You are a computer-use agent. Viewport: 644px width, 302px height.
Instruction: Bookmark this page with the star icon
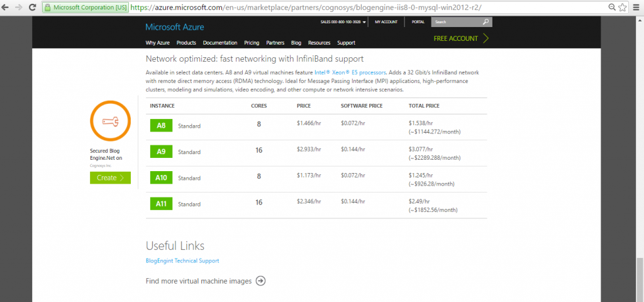pyautogui.click(x=623, y=8)
